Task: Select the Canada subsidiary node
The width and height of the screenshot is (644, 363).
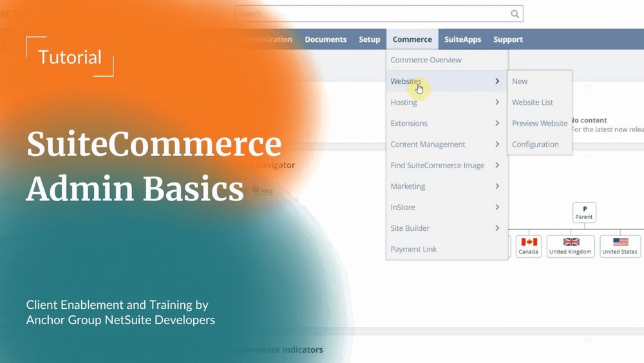Action: 529,246
